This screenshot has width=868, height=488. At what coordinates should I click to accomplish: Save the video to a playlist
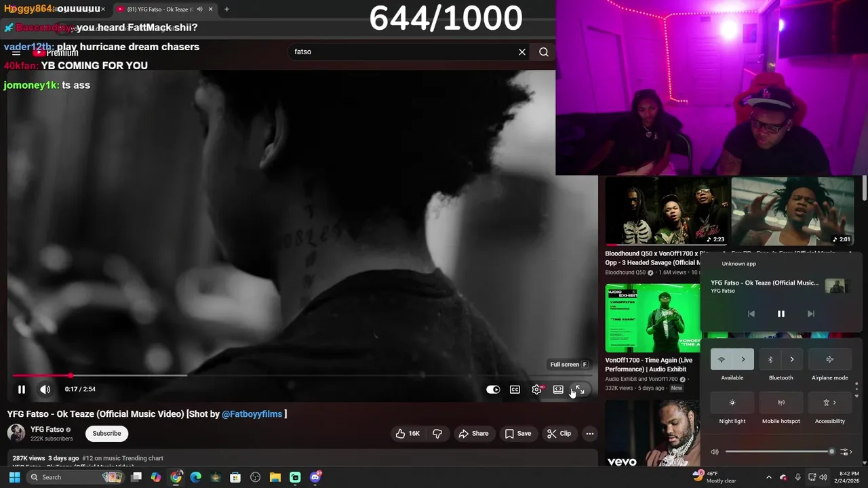pos(517,434)
